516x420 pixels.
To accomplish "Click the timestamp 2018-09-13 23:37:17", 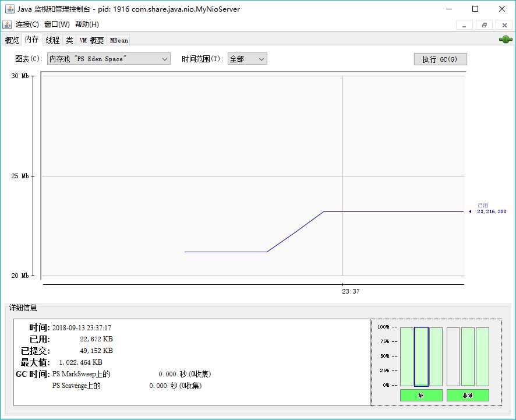I will 82,328.
